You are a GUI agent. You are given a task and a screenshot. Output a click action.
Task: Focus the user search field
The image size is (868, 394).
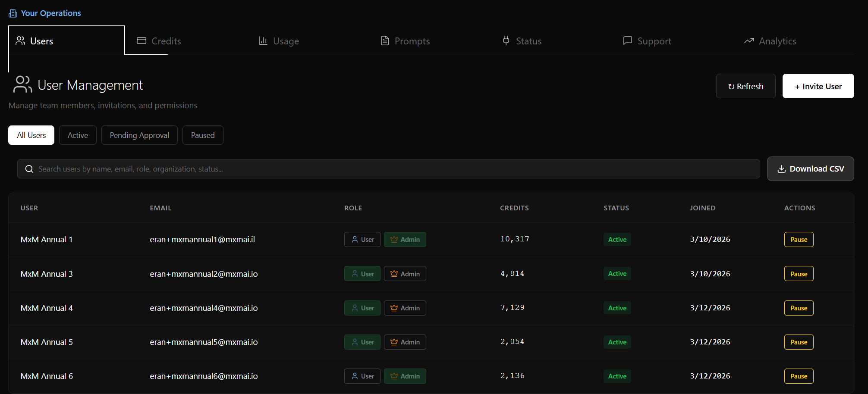click(x=388, y=169)
